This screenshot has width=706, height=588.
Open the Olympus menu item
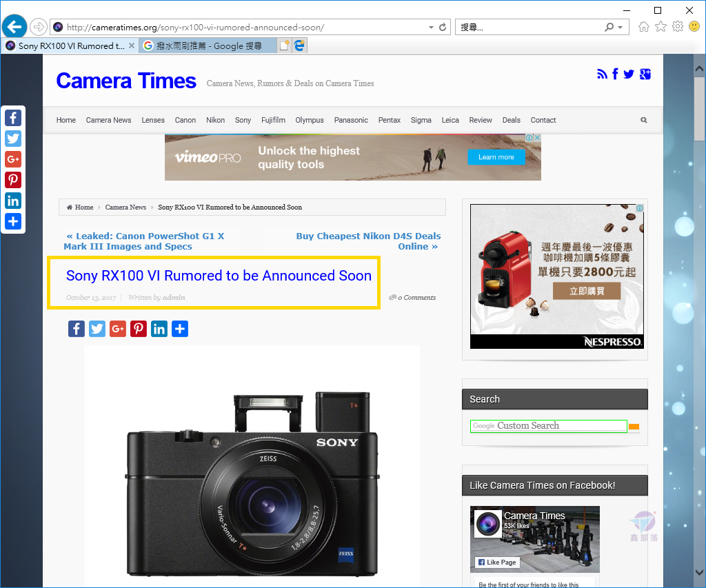click(x=310, y=120)
